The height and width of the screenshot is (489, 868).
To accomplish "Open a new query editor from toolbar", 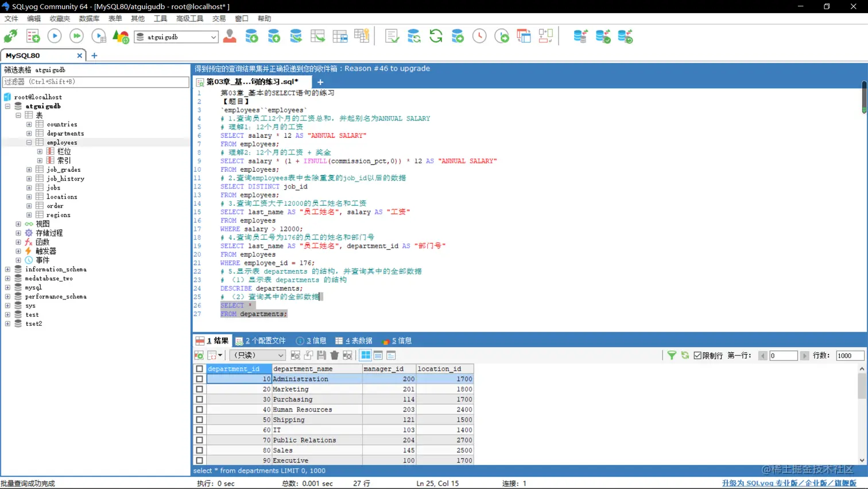I will click(x=33, y=36).
